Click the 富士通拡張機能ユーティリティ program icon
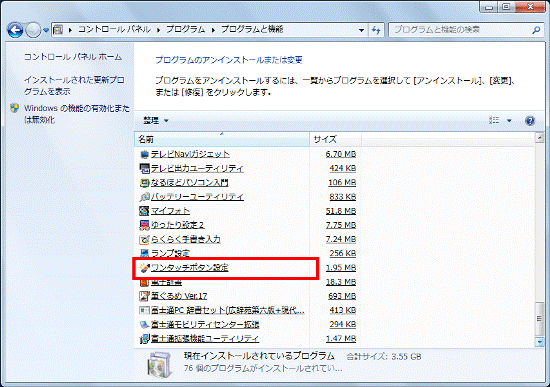550x387 pixels. coord(144,339)
